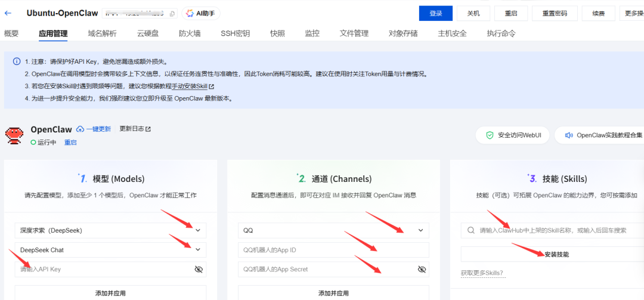Click the info icon in notice banner
Image resolution: width=644 pixels, height=300 pixels.
point(17,61)
